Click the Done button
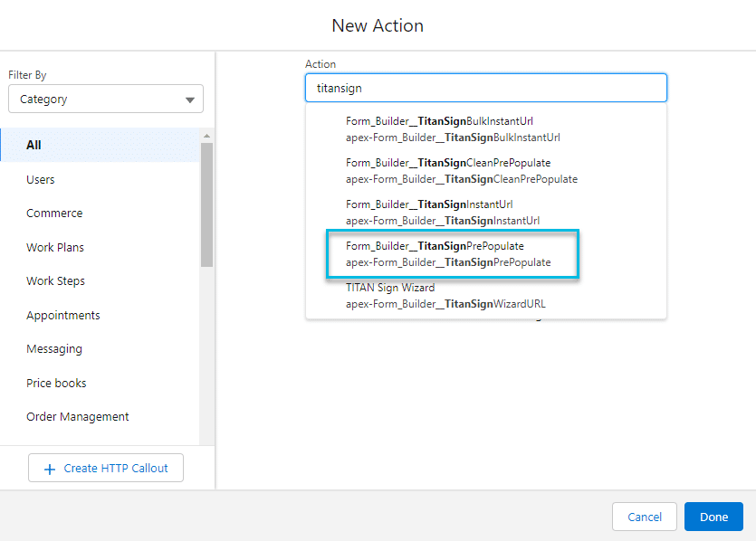This screenshot has width=756, height=541. click(713, 516)
